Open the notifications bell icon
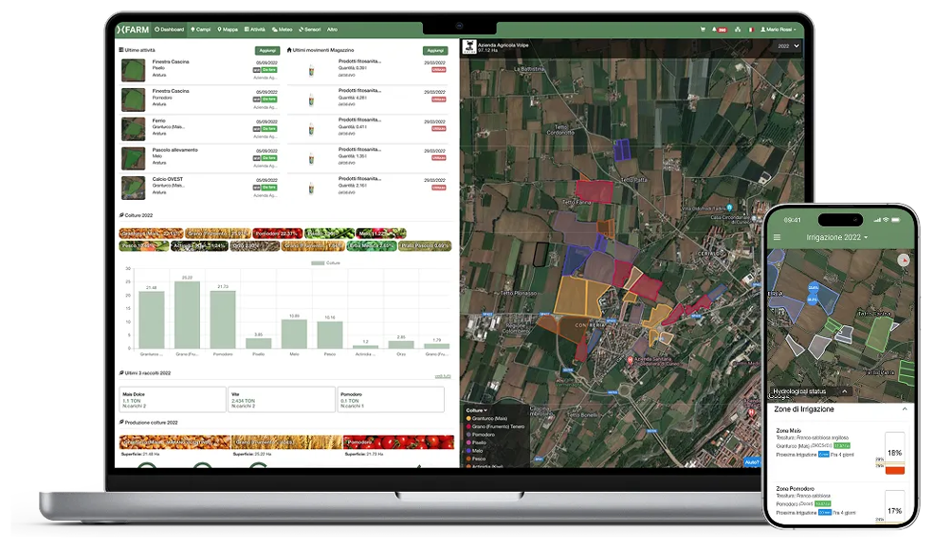 (714, 29)
